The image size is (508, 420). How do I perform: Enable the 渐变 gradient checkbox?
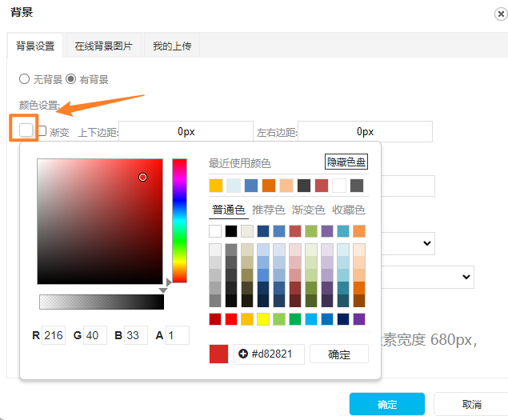[42, 131]
